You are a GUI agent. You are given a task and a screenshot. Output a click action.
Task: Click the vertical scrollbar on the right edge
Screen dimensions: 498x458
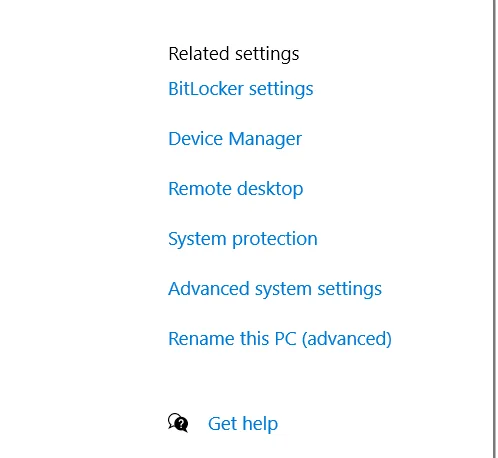495,229
